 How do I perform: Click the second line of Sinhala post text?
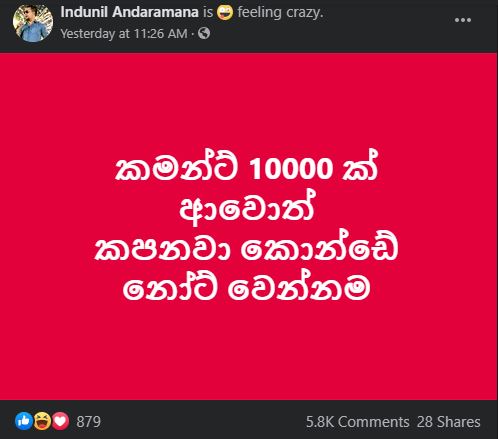247,208
